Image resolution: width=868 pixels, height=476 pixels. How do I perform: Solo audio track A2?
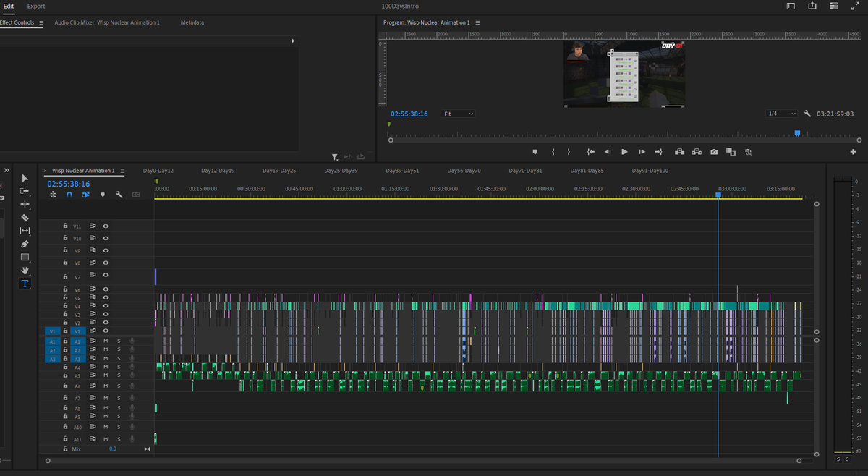point(119,350)
